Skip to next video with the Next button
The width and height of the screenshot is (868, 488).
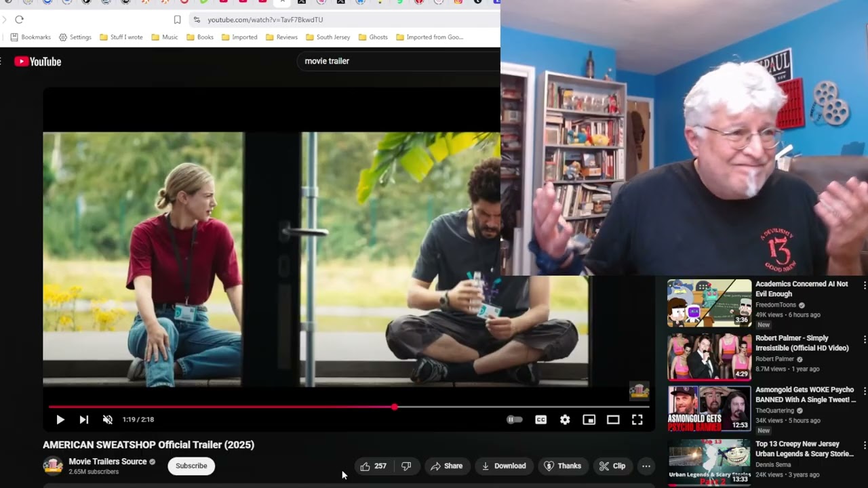(x=84, y=420)
